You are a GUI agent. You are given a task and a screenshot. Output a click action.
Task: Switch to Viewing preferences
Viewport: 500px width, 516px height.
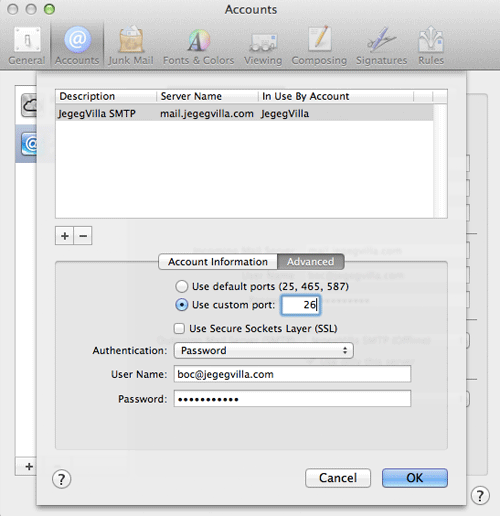(263, 46)
